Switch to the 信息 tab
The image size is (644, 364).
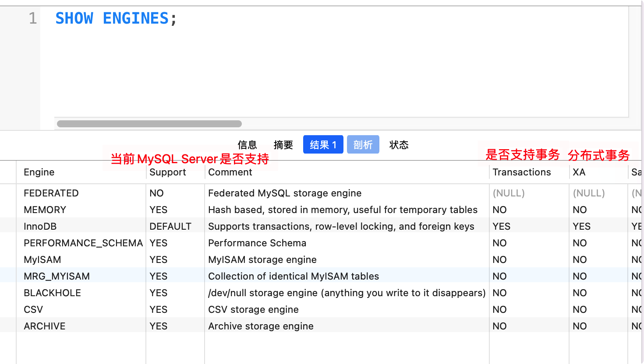(247, 144)
